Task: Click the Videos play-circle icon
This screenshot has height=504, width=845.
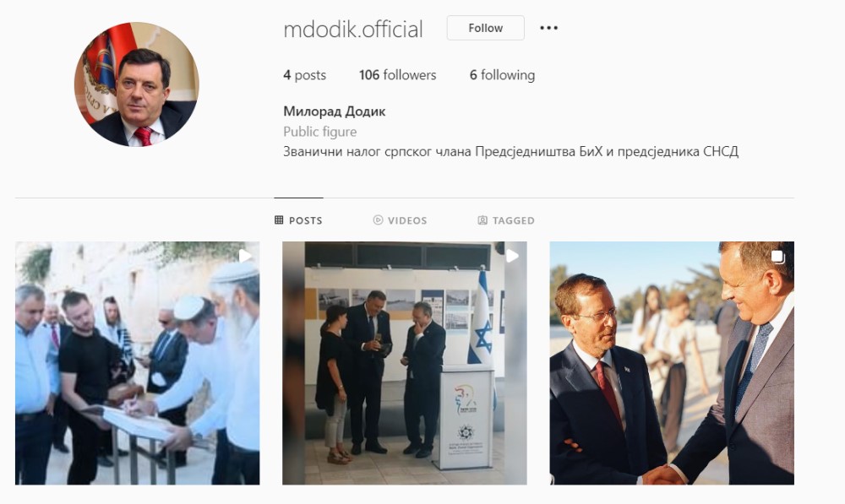Action: 378,219
